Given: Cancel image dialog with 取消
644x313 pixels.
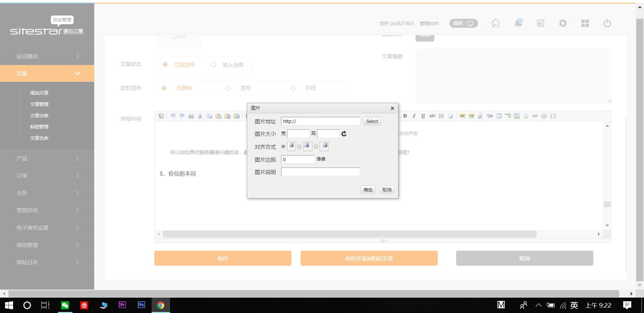Looking at the screenshot, I should [387, 190].
